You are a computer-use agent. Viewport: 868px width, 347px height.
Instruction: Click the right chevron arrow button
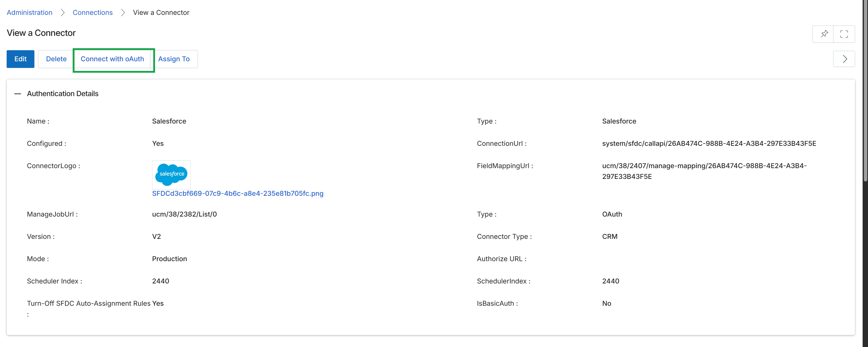point(844,59)
